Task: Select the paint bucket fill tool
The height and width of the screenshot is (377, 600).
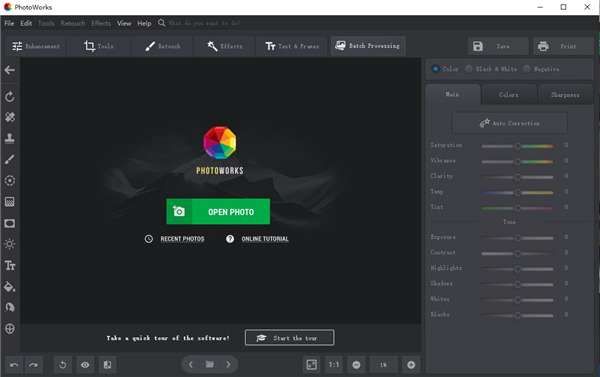Action: 10,287
